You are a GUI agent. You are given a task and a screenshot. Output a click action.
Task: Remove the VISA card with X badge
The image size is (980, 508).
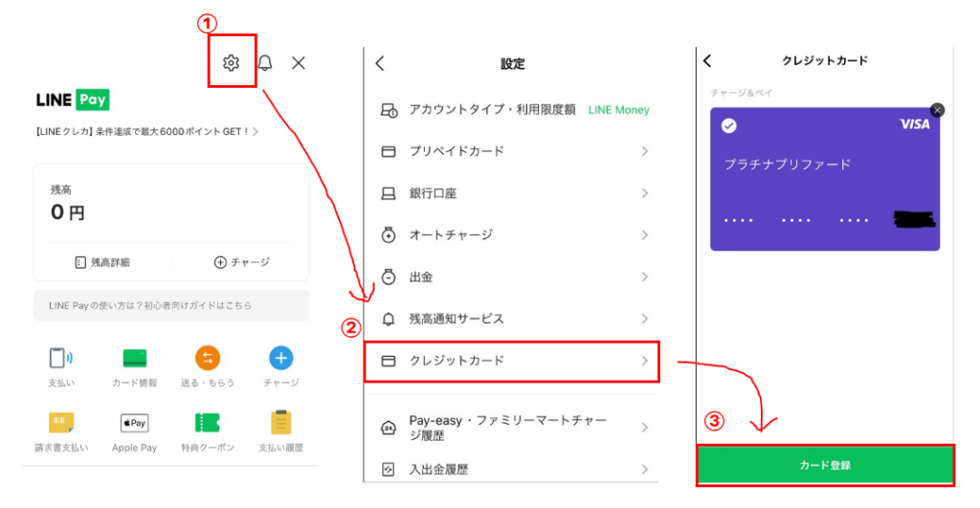[x=937, y=110]
